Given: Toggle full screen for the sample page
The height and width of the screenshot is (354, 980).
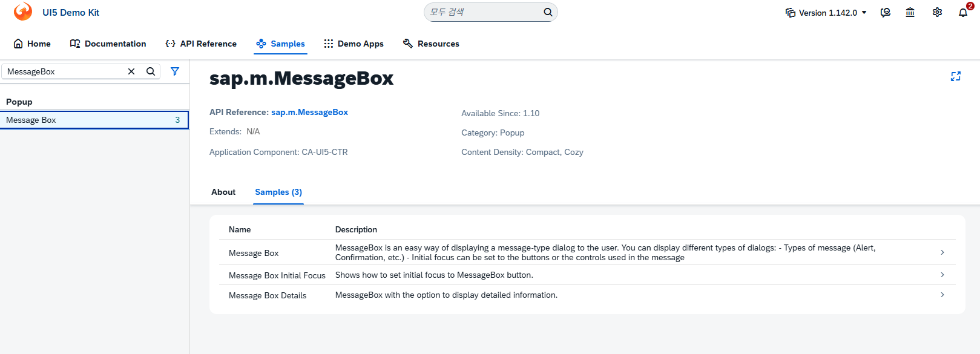Looking at the screenshot, I should click(x=956, y=76).
